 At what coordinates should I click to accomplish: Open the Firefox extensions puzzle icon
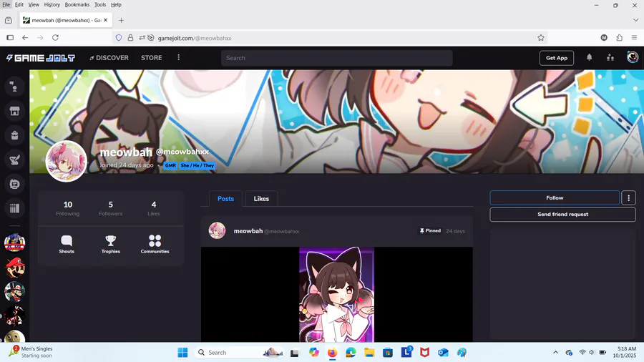point(620,38)
